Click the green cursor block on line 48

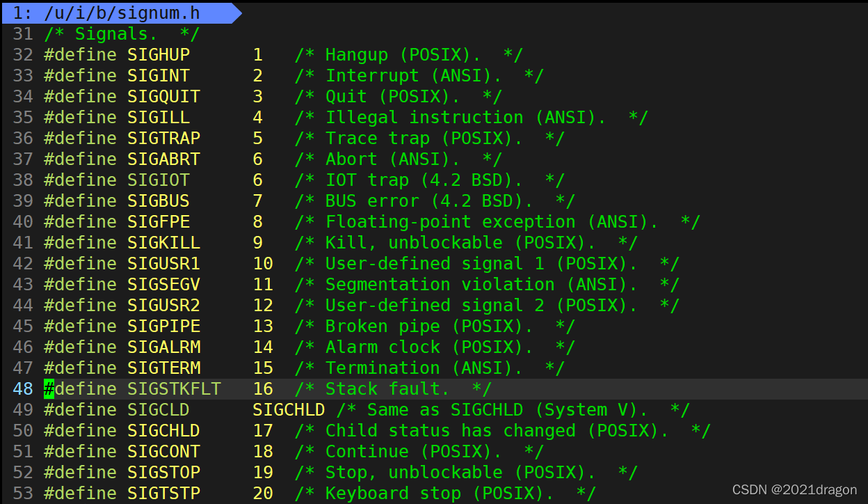49,388
